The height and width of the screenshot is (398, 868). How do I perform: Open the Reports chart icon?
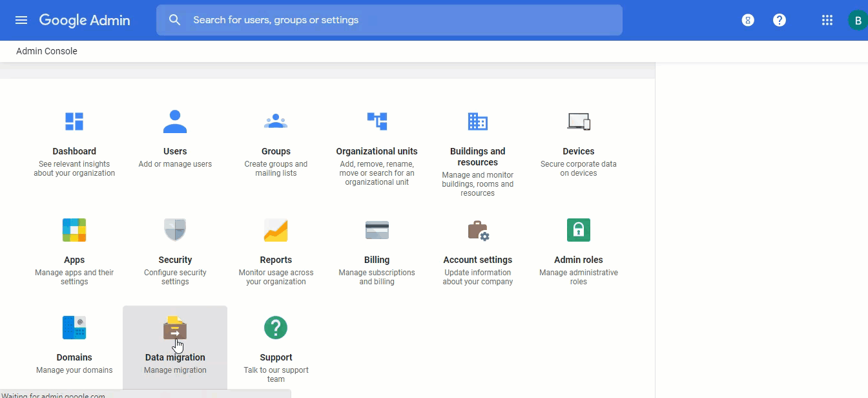[276, 230]
